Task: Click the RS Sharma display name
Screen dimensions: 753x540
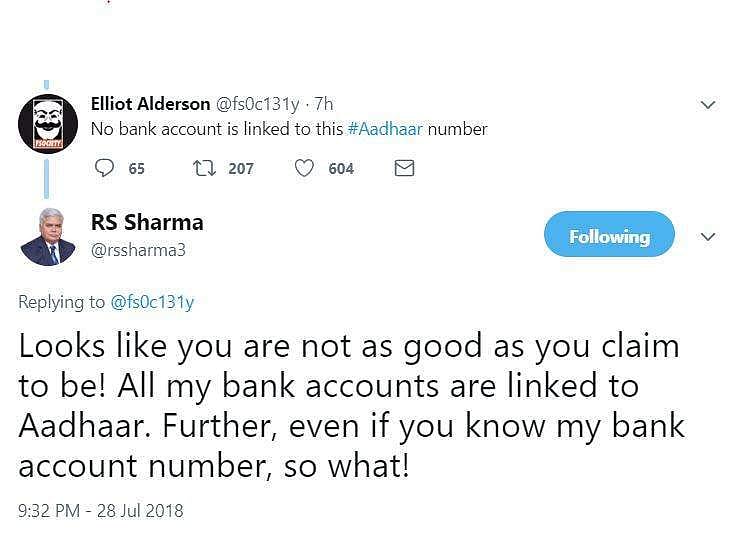Action: [x=147, y=222]
